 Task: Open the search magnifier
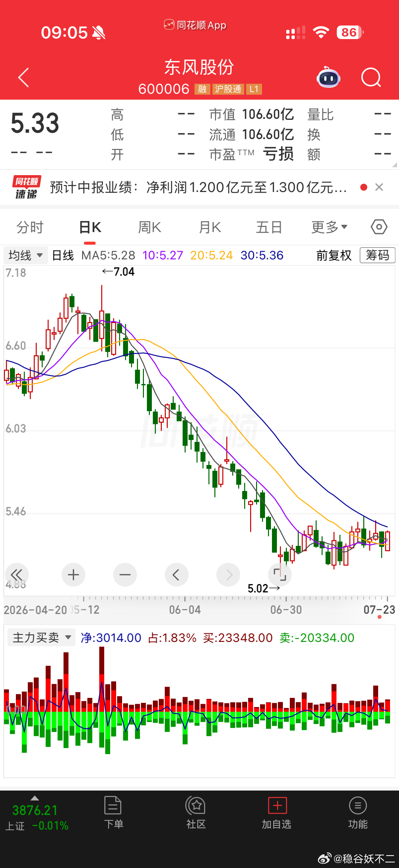click(371, 77)
